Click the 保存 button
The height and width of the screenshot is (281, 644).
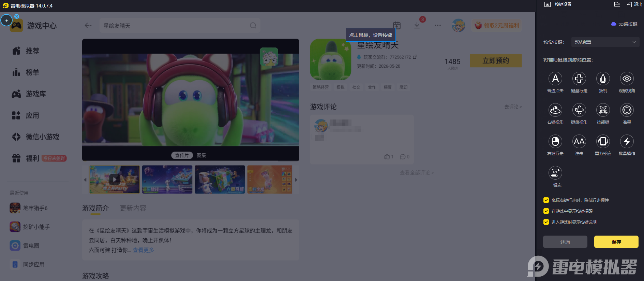click(616, 242)
